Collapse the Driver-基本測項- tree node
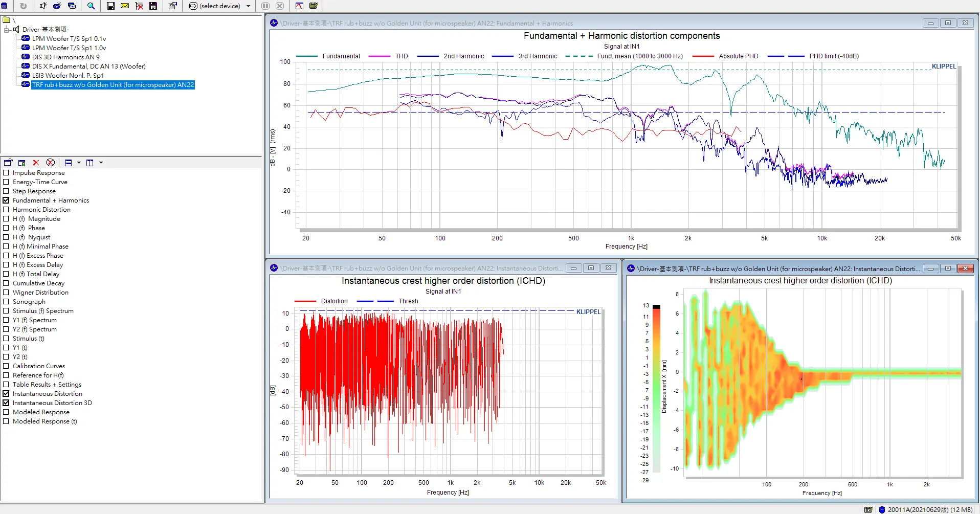The image size is (980, 514). [x=6, y=30]
